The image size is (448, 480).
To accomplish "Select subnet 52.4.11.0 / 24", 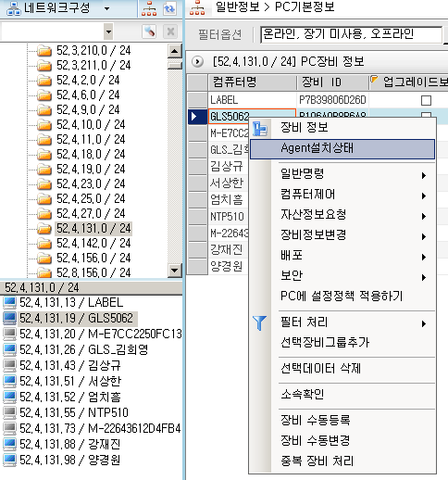I will click(91, 140).
